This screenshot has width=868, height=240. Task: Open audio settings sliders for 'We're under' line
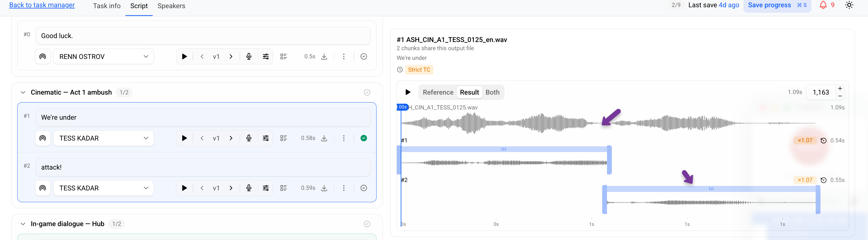(x=266, y=138)
